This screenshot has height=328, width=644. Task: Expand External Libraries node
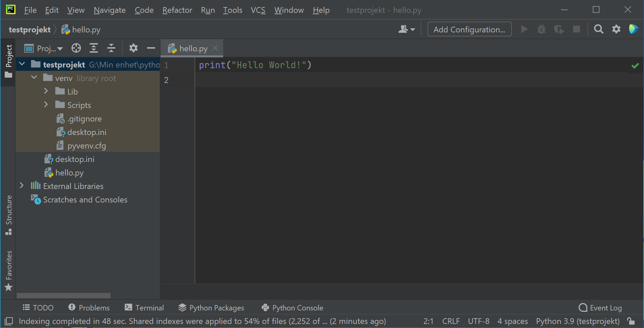click(22, 186)
